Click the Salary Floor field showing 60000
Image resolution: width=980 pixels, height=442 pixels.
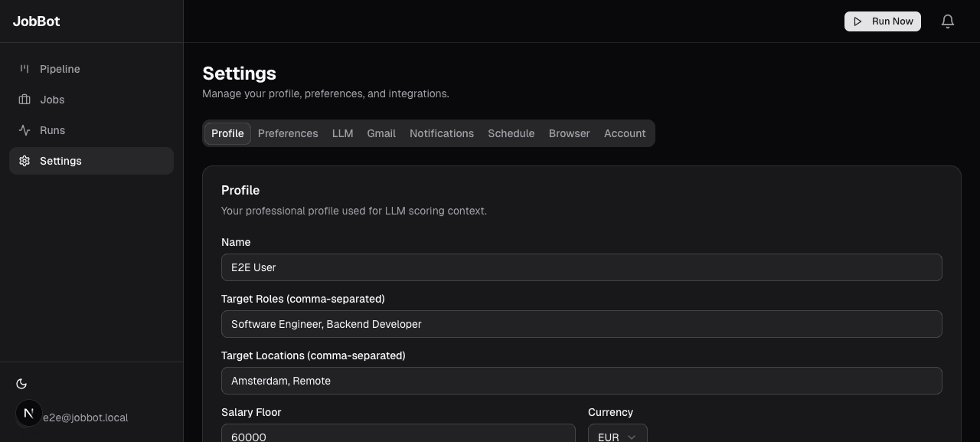pos(398,436)
